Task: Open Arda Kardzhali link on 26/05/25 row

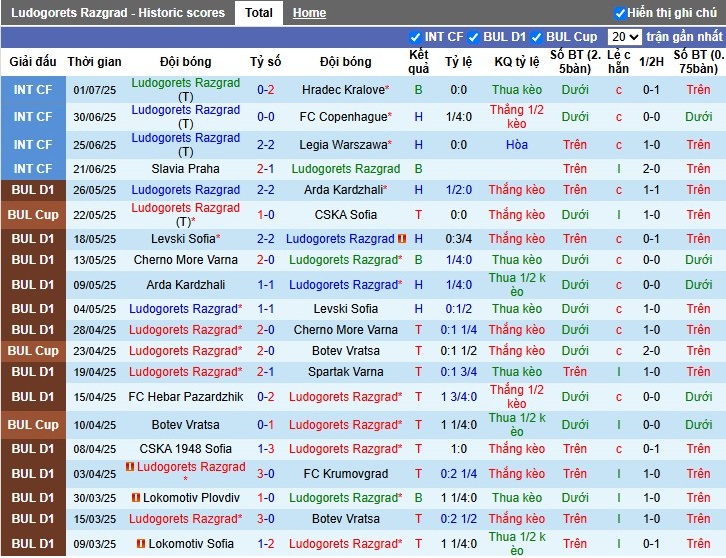Action: pos(345,189)
